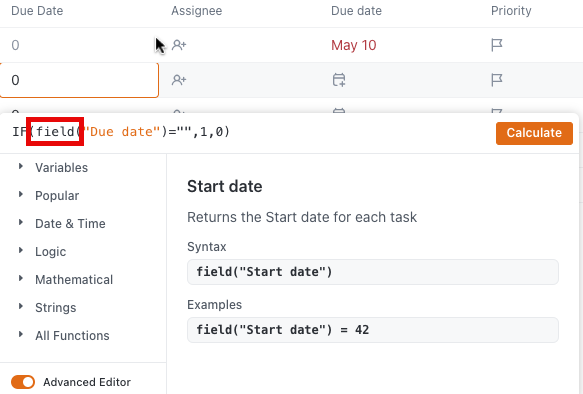Click the May 10 due date
The width and height of the screenshot is (583, 394).
(x=354, y=45)
